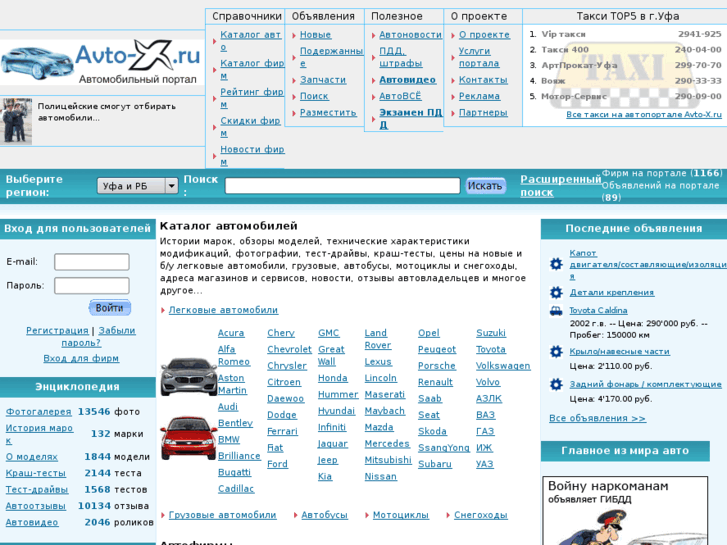Screen dimensions: 727x545
Task: Select Рейтинг фирм menu entry
Action: [252, 98]
